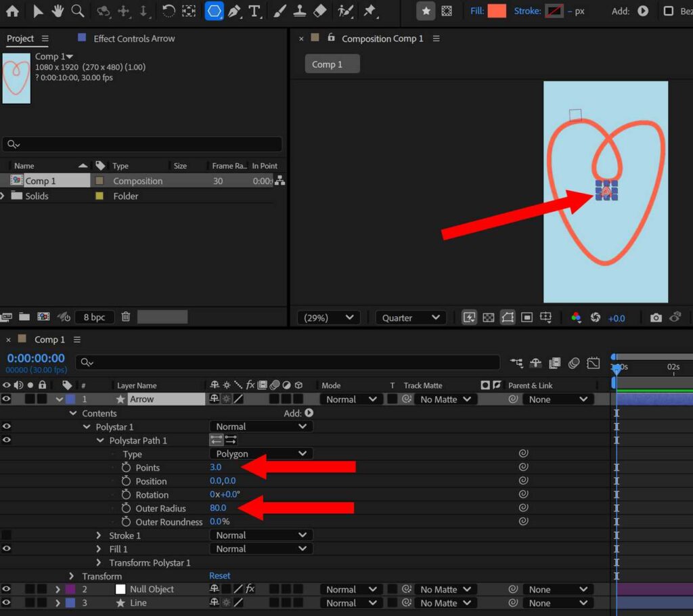This screenshot has height=616, width=693.
Task: Select the Brush tool
Action: tap(279, 11)
